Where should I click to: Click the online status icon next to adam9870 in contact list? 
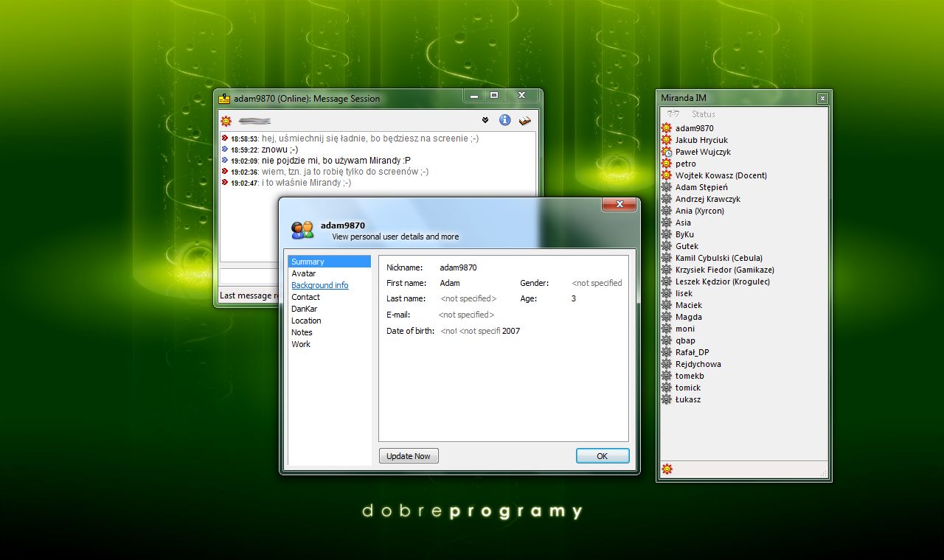click(667, 128)
